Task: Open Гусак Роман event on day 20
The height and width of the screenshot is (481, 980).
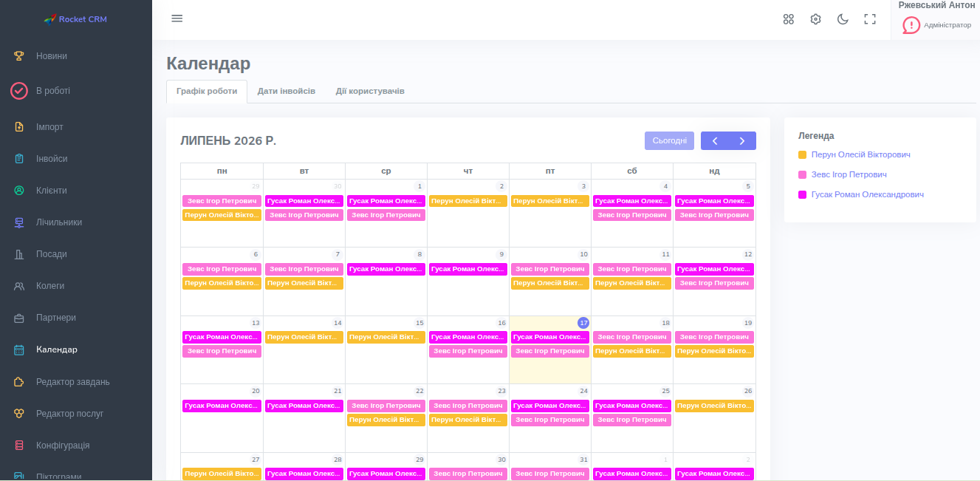Action: 222,406
